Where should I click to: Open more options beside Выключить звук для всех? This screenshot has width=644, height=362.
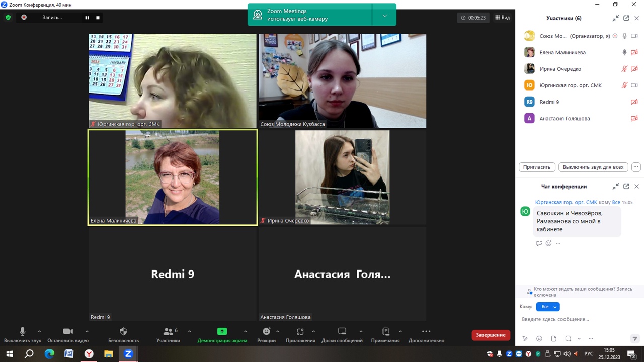(636, 167)
